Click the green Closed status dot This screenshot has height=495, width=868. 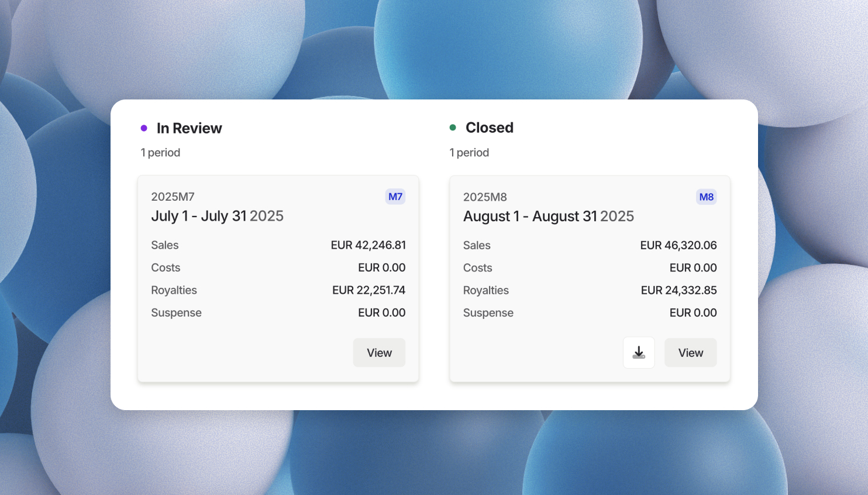453,128
